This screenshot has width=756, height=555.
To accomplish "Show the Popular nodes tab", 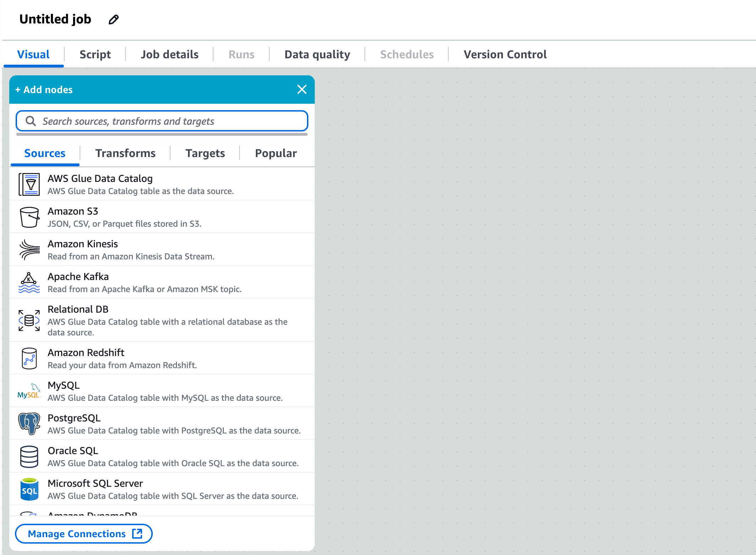I will (x=276, y=153).
